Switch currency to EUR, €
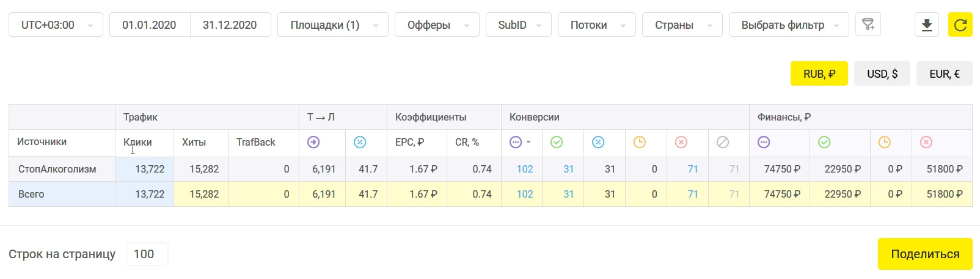The width and height of the screenshot is (980, 279). (945, 74)
